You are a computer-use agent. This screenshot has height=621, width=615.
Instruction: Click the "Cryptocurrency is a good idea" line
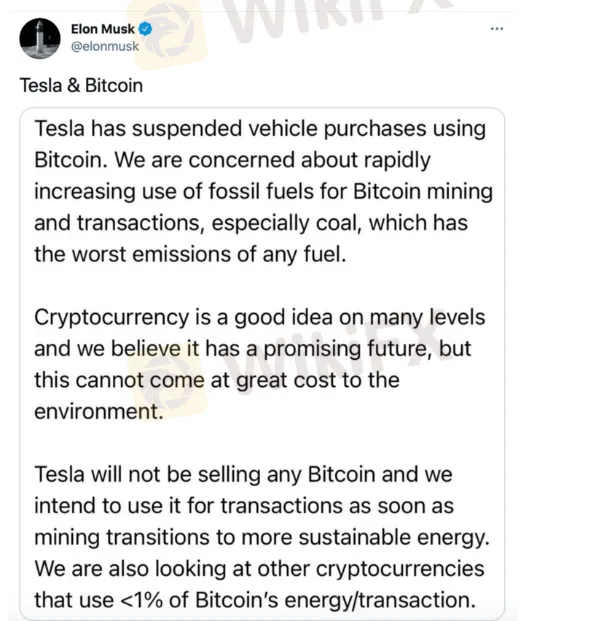[259, 317]
